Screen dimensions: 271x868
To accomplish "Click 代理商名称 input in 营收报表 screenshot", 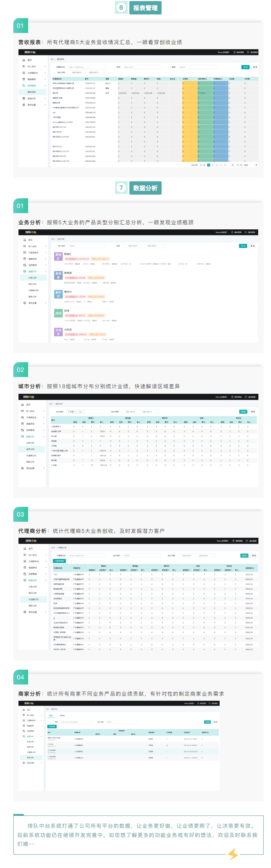I will [x=86, y=67].
